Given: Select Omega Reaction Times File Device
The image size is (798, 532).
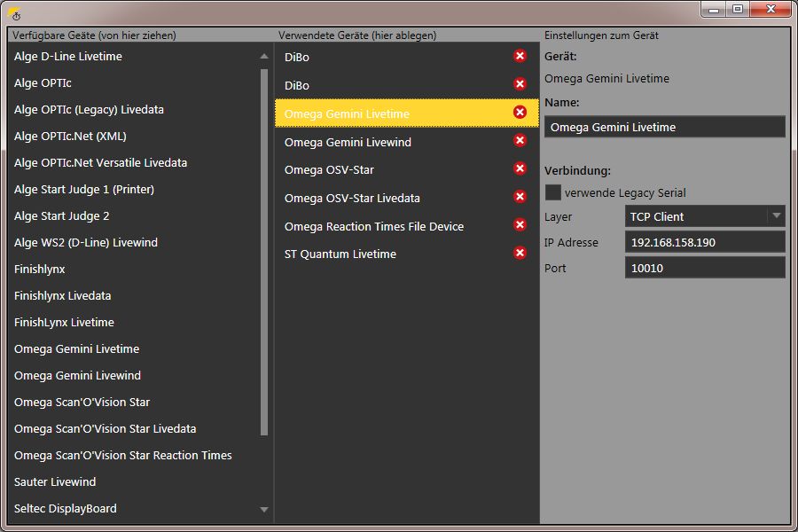Looking at the screenshot, I should [407, 226].
